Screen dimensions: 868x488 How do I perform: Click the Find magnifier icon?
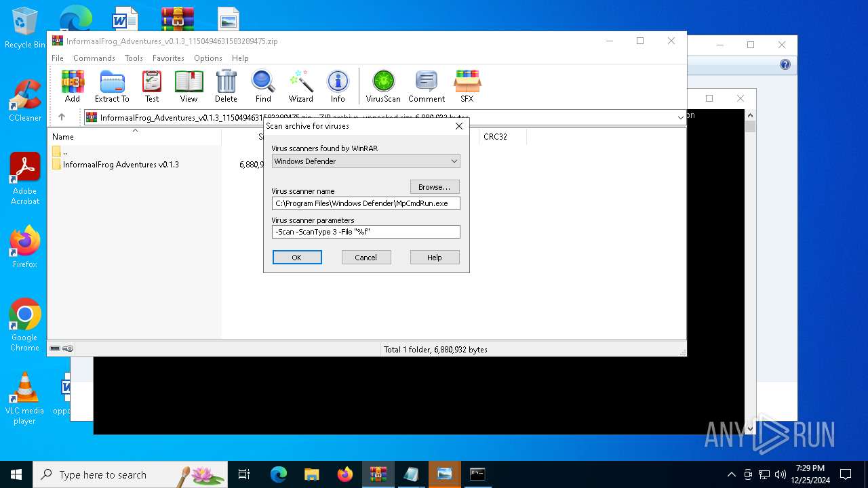coord(263,86)
